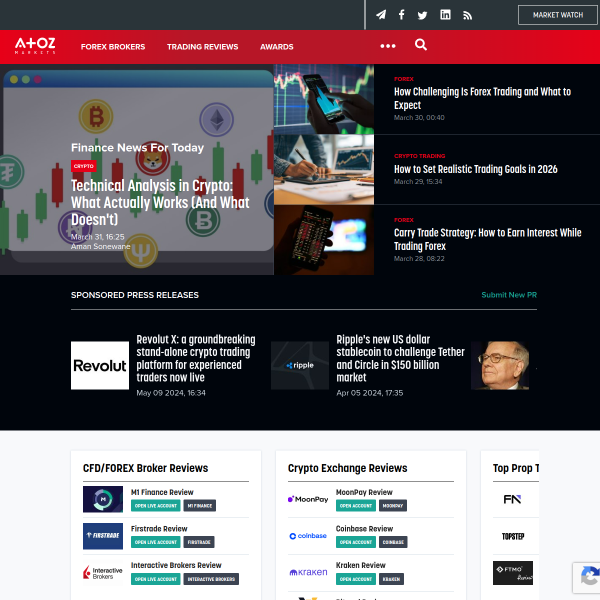Screen dimensions: 600x600
Task: Open the ripple logo thumbnail
Action: click(300, 365)
